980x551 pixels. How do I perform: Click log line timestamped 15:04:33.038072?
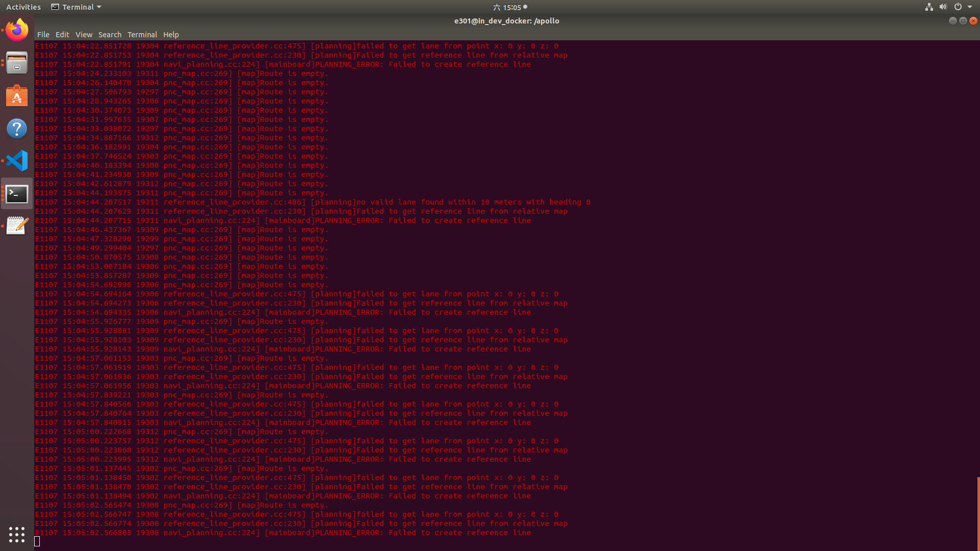coord(182,129)
